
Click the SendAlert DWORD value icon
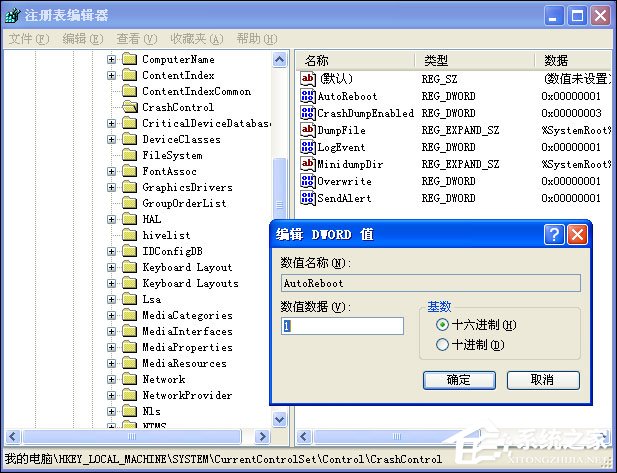click(307, 198)
